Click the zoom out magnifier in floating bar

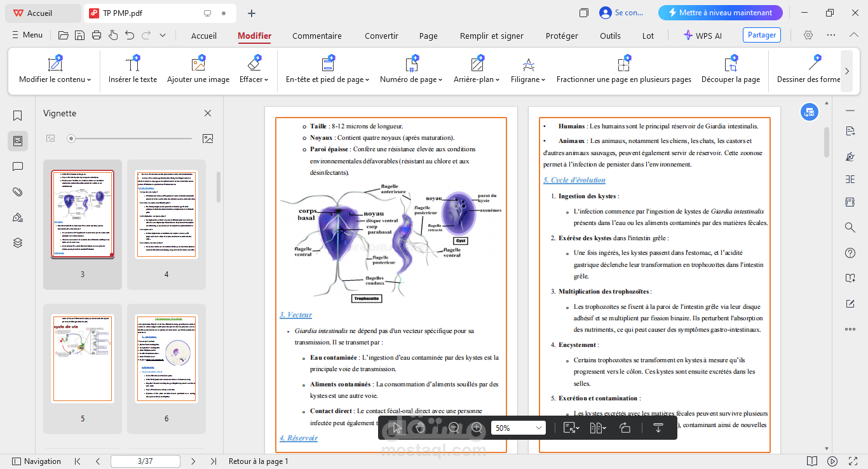pyautogui.click(x=454, y=428)
